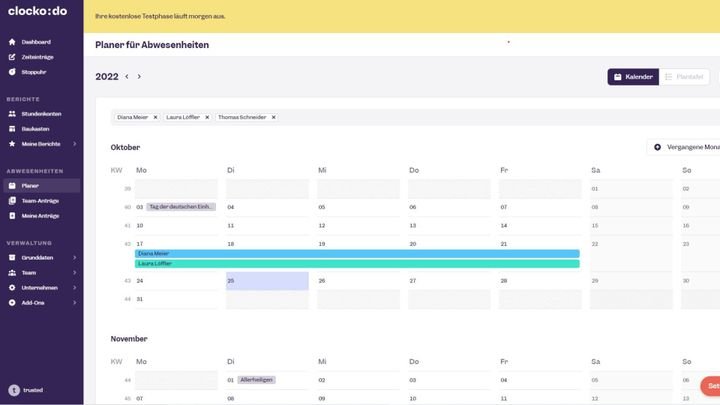The width and height of the screenshot is (720, 405).
Task: Click the trusted user avatar
Action: click(14, 390)
